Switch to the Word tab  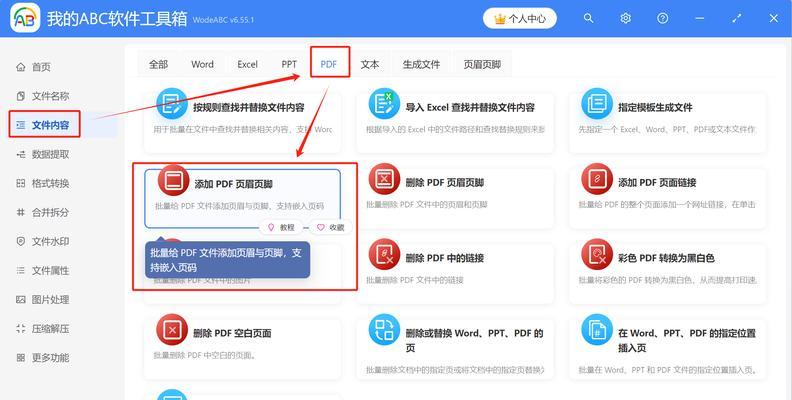[x=203, y=64]
